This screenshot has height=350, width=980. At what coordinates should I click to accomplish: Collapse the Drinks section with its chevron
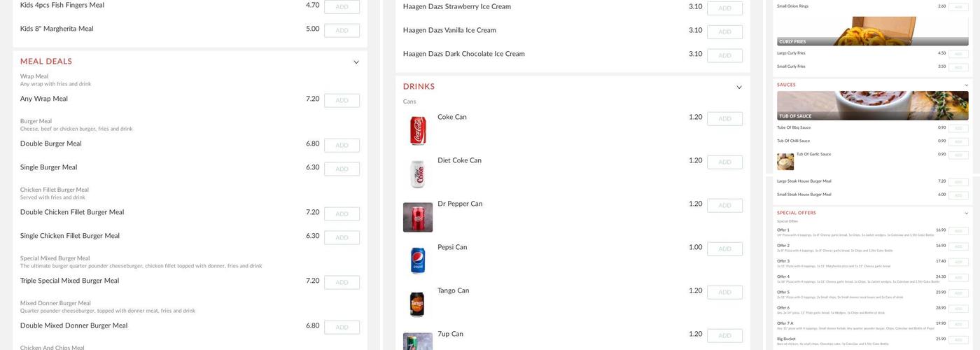[x=738, y=87]
